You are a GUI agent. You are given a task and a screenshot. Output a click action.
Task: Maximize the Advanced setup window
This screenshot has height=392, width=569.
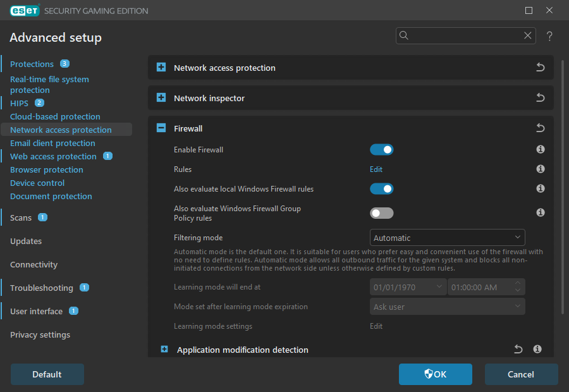pyautogui.click(x=529, y=11)
